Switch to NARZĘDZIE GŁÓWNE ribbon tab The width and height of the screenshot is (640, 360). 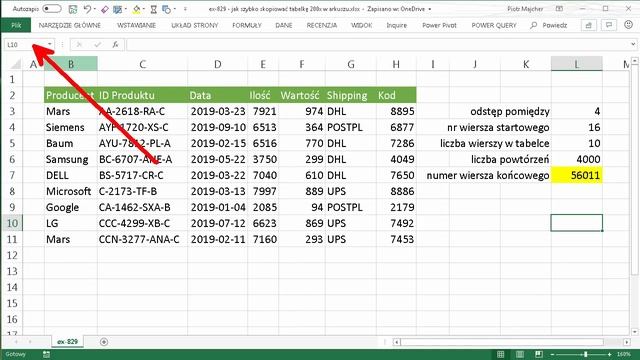click(x=69, y=25)
